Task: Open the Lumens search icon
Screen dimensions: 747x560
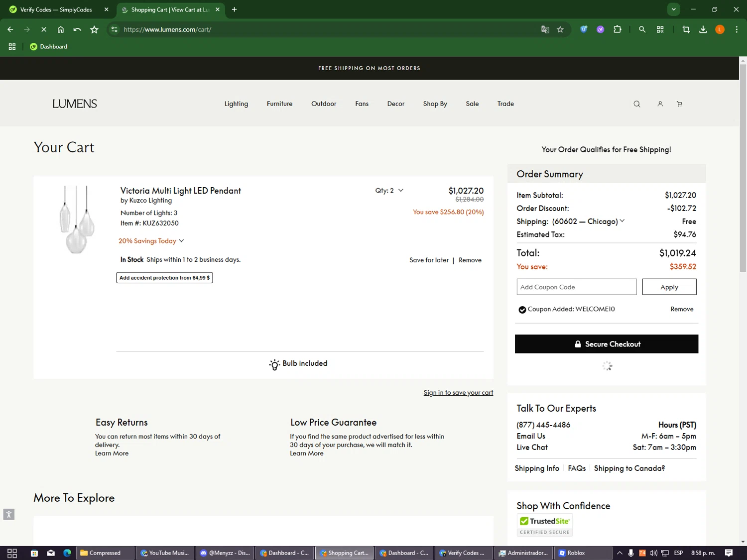Action: tap(636, 104)
